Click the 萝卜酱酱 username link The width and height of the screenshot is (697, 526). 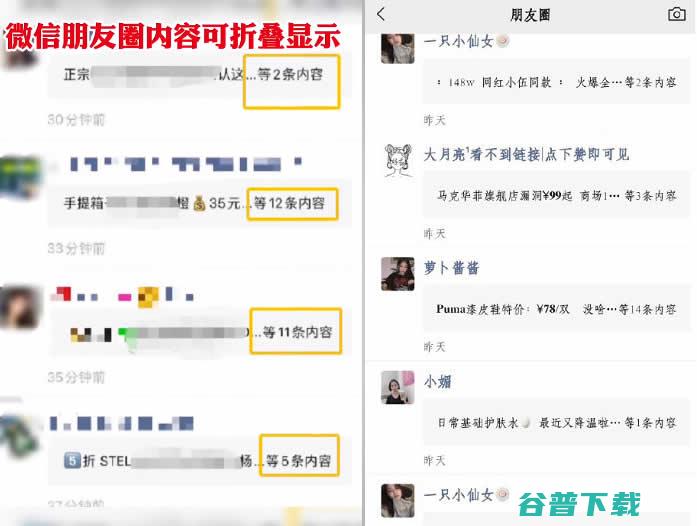(451, 268)
